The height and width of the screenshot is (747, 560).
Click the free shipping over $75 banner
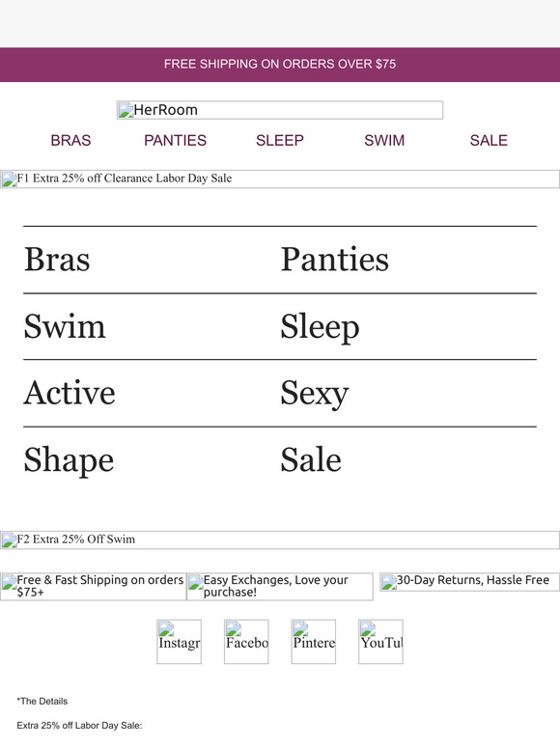pyautogui.click(x=280, y=65)
